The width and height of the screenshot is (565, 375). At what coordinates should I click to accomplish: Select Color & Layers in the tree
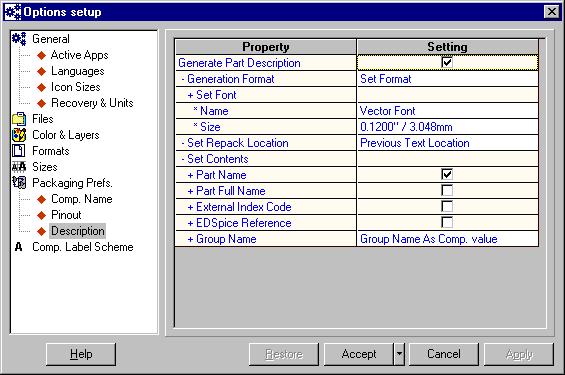pos(66,135)
